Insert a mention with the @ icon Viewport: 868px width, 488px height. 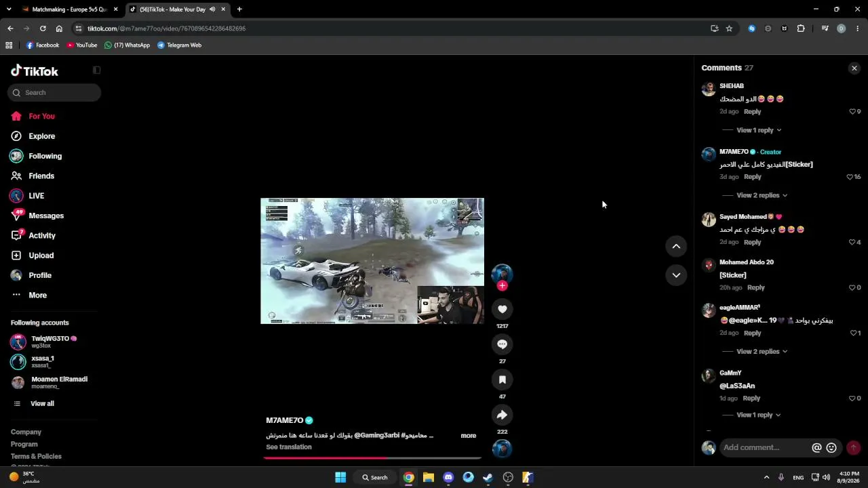point(816,447)
